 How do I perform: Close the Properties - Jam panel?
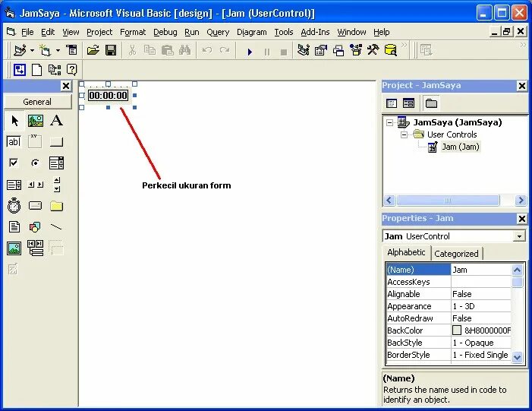click(522, 219)
